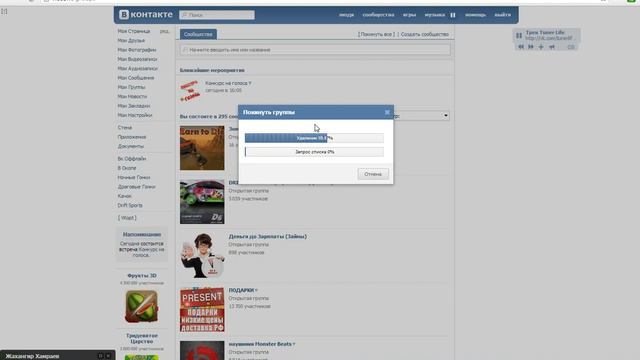Open Мои Видеозаписи in sidebar
Viewport: 640px width, 360px height.
pyautogui.click(x=137, y=59)
